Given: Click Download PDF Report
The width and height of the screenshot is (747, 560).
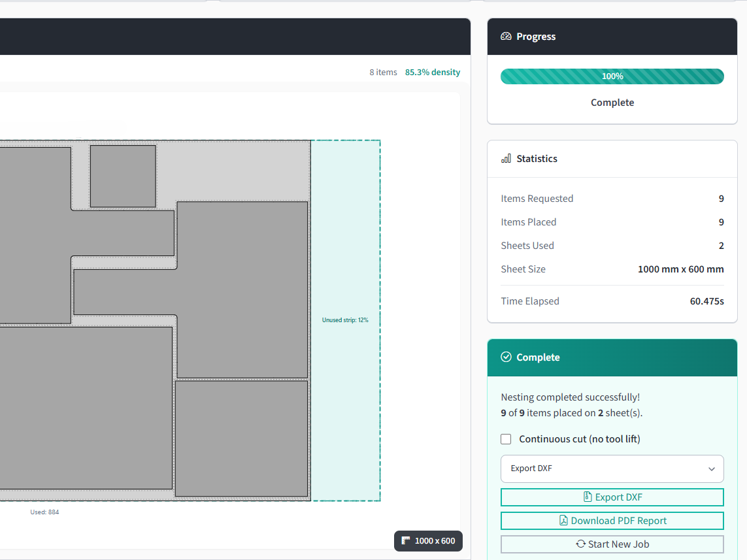Looking at the screenshot, I should pos(612,520).
